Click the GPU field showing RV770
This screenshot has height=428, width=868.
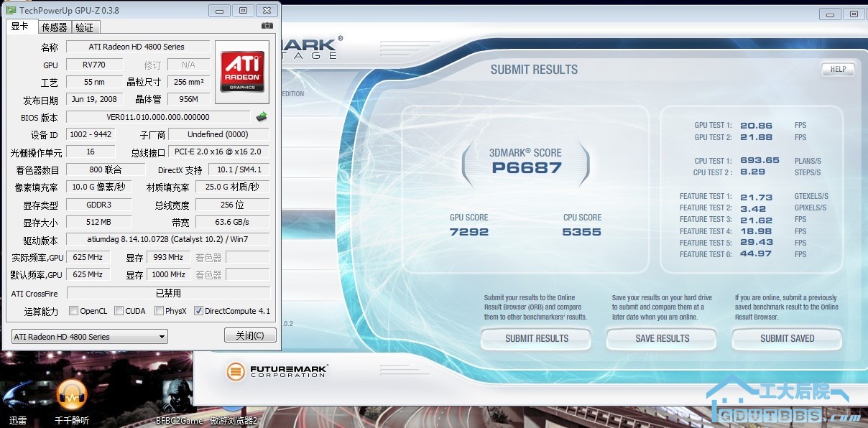(94, 65)
